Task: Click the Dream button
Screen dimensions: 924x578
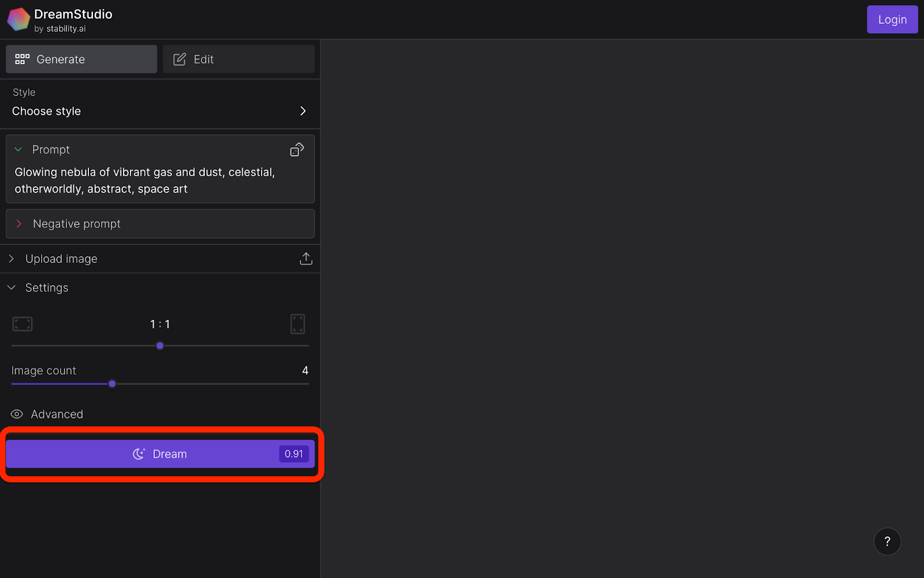Action: [x=160, y=454]
